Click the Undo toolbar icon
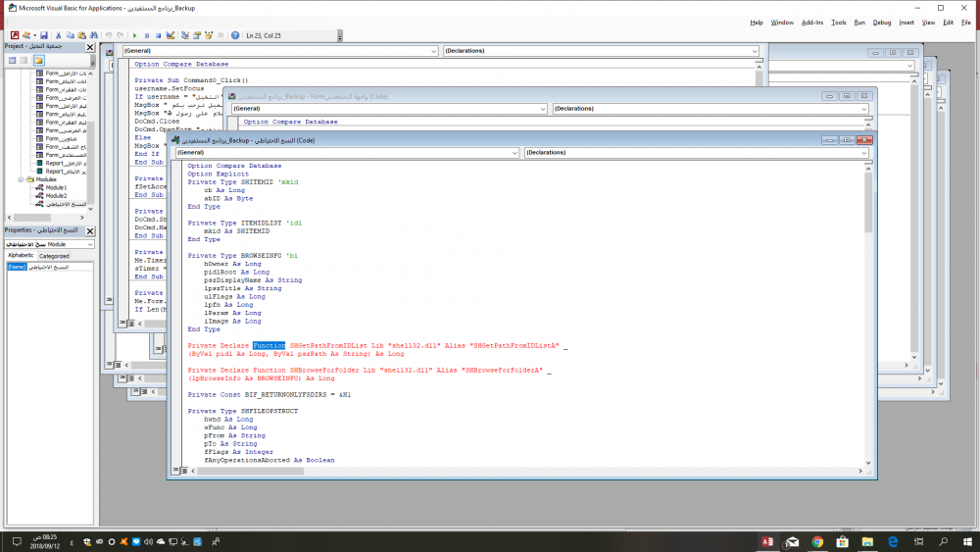The width and height of the screenshot is (980, 552). 108,35
